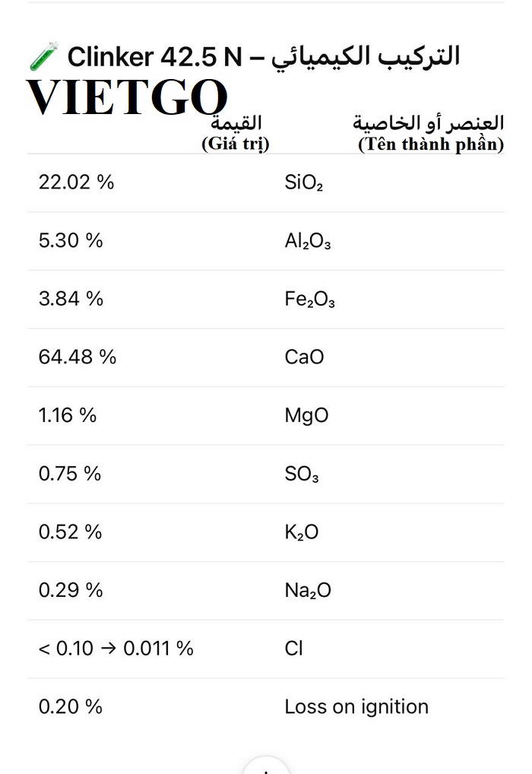Click the test tube icon beside Clinker title
532x774 pixels.
tap(43, 58)
